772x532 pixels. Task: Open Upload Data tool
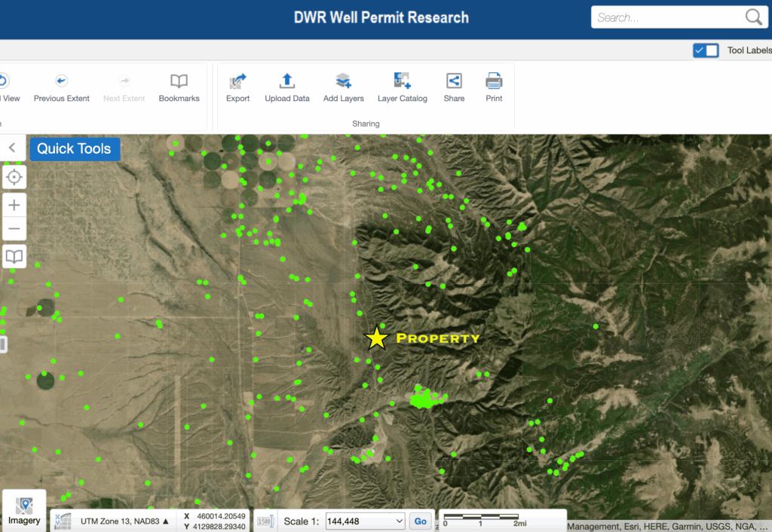[x=287, y=81]
